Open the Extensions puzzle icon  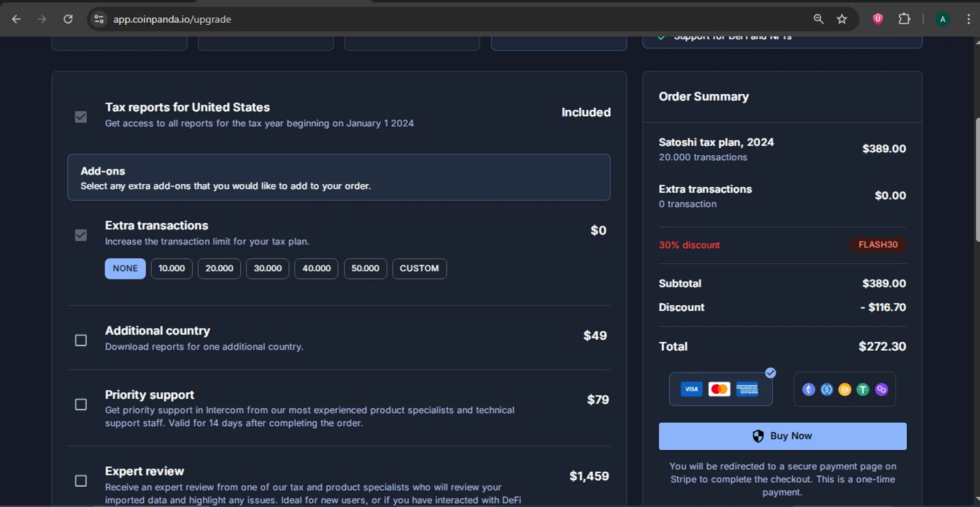[904, 19]
